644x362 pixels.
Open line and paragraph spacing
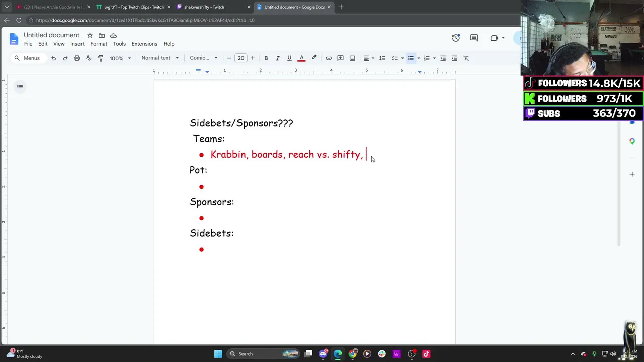coord(382,58)
